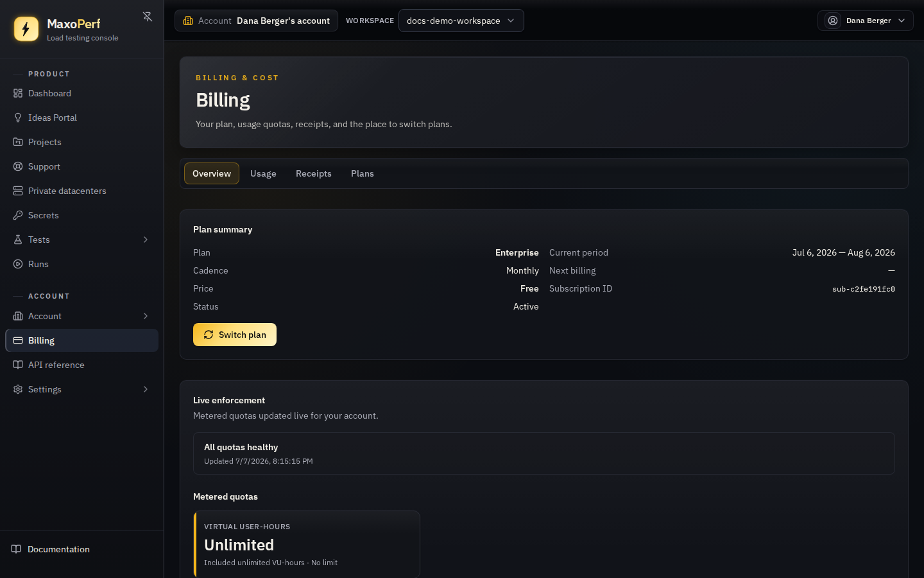Screen dimensions: 924x578
Task: Click the Free price value
Action: (529, 288)
